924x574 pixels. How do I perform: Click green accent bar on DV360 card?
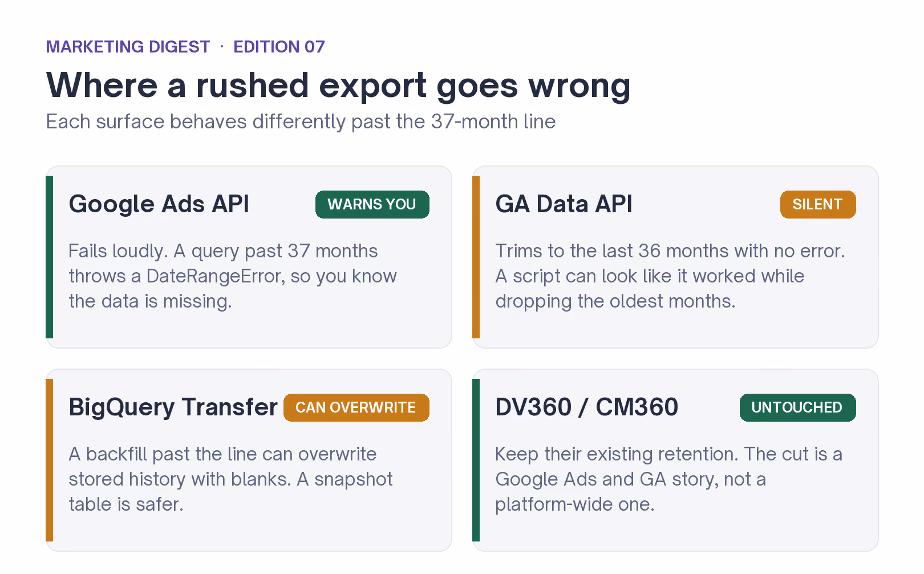coord(476,460)
